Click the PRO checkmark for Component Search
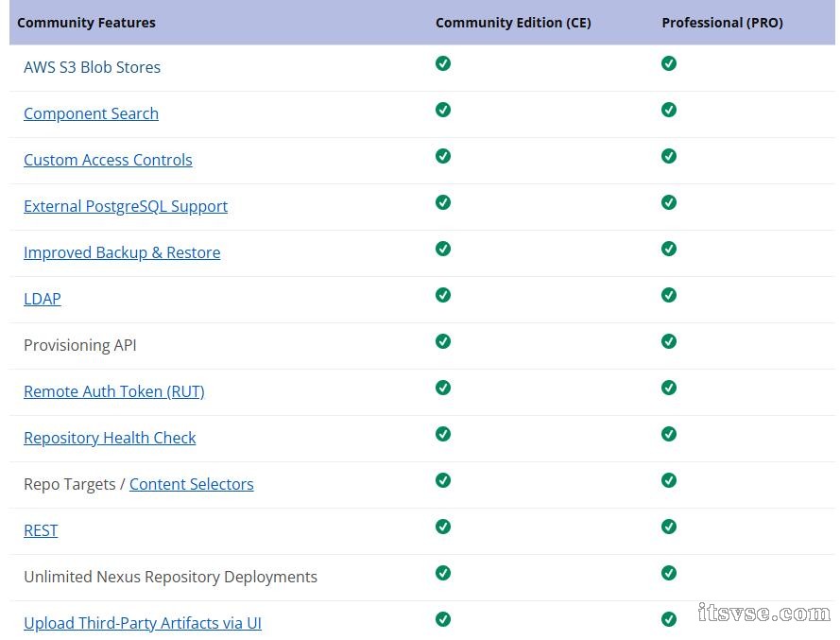This screenshot has height=640, width=840. (669, 110)
